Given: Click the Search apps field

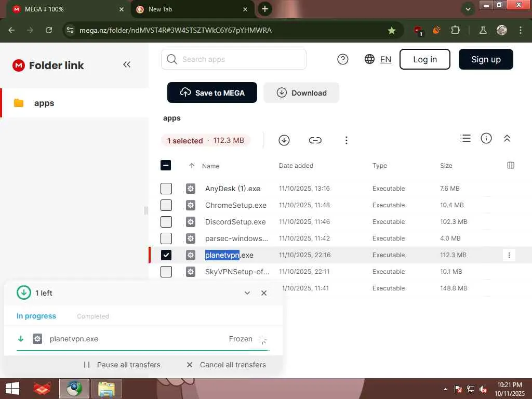Looking at the screenshot, I should tap(234, 59).
